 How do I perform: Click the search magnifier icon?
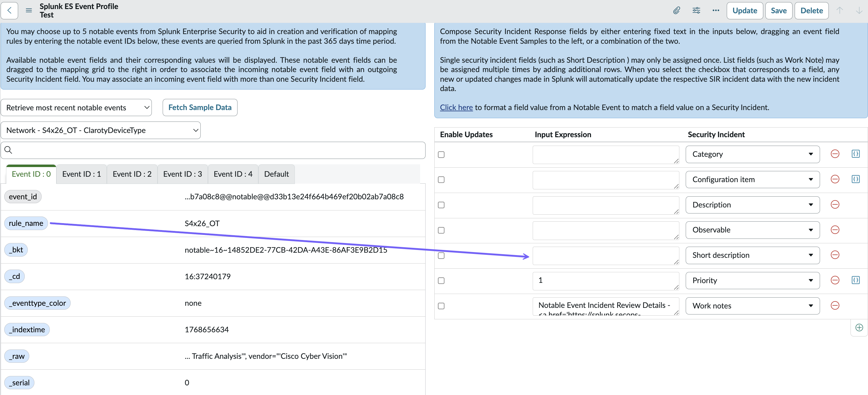click(x=8, y=150)
